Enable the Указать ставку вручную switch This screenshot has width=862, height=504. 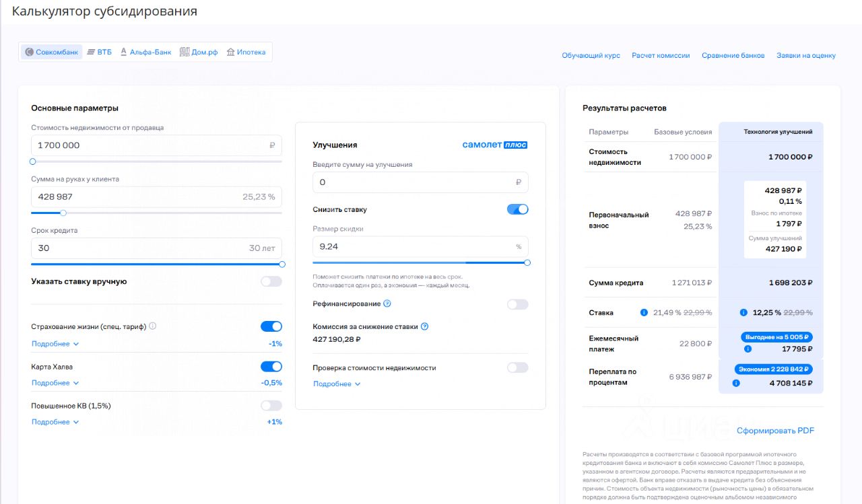(x=271, y=281)
